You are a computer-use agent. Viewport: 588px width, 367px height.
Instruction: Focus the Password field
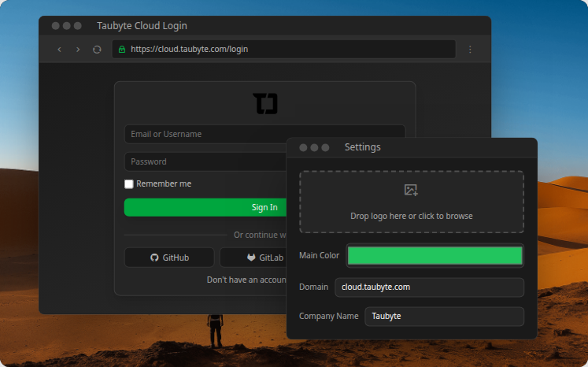pos(205,161)
